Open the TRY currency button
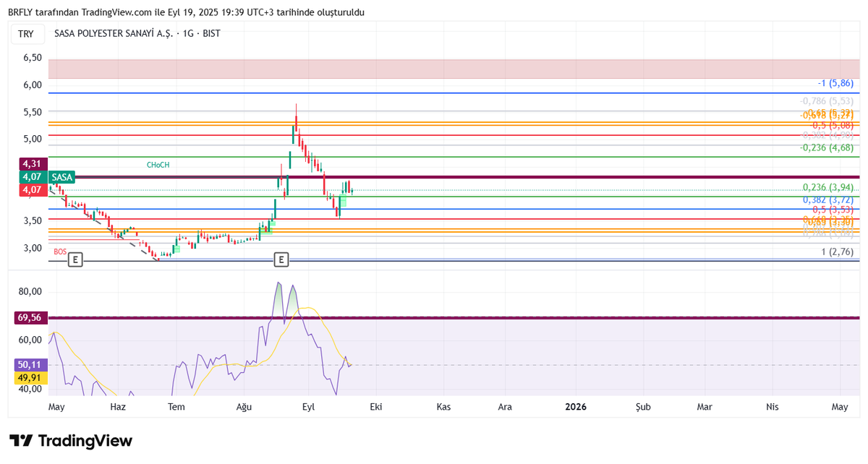Screen dimensions: 868x464 point(27,33)
